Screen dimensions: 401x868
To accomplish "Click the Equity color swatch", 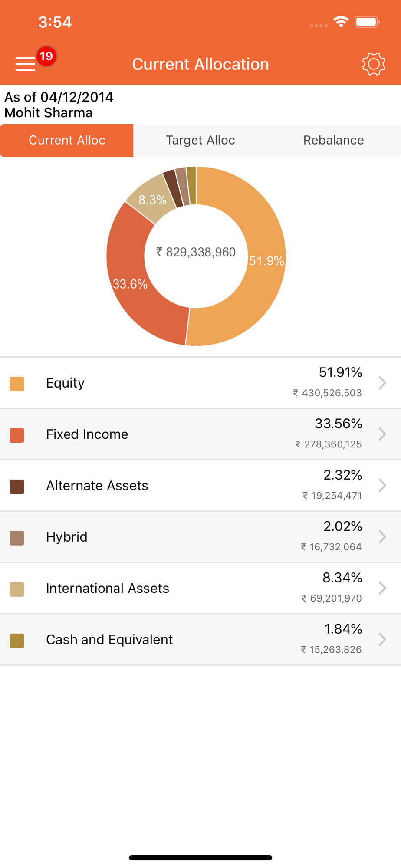I will [17, 384].
